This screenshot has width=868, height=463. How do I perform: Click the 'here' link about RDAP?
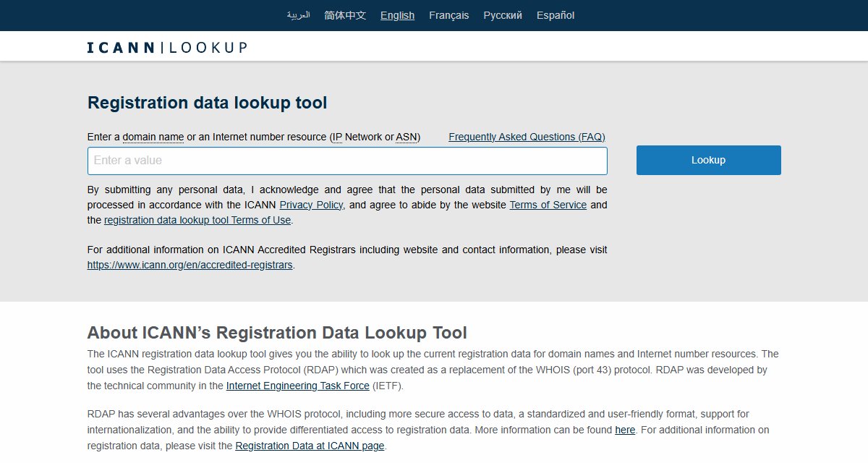[x=625, y=430]
